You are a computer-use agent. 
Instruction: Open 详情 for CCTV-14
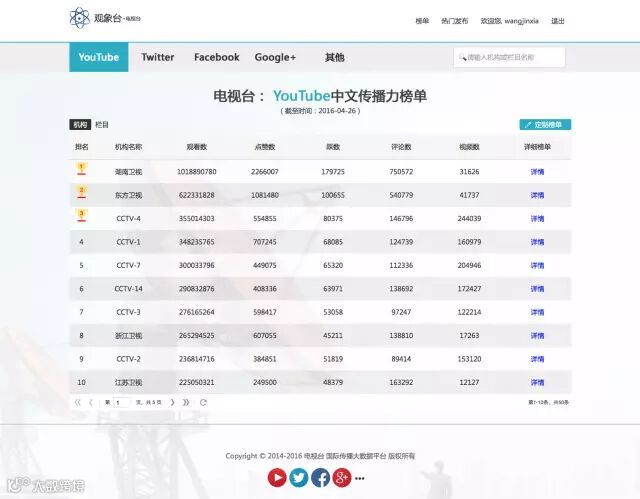coord(537,289)
